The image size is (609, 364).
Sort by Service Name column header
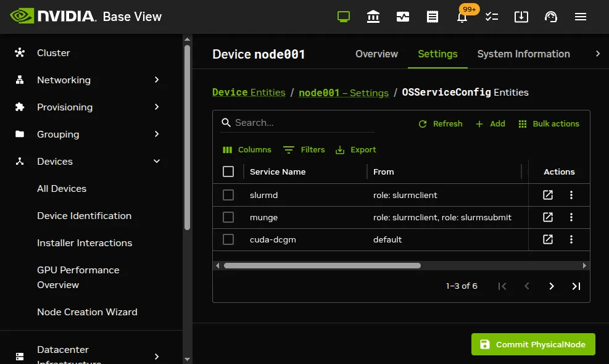click(x=277, y=172)
